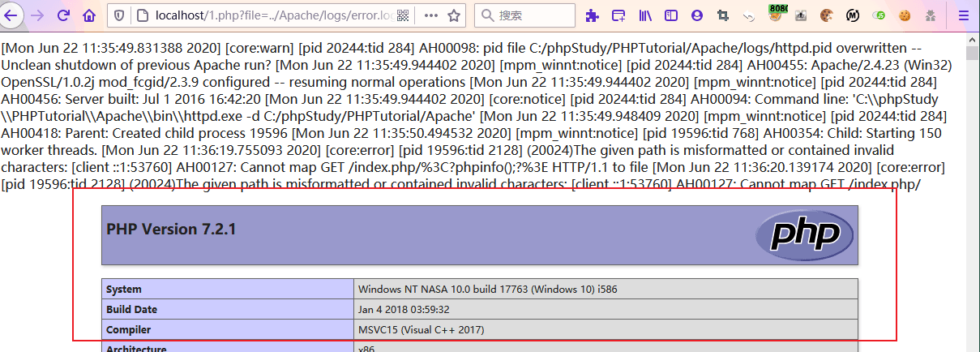
Task: Reload the current page
Action: [63, 15]
